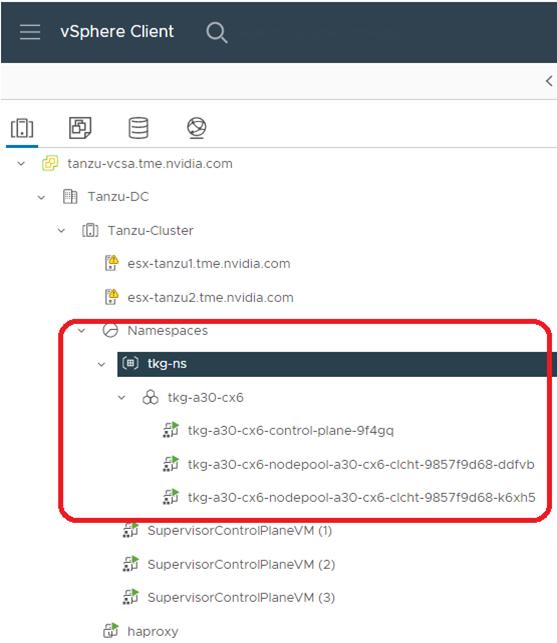This screenshot has height=643, width=557.
Task: Select host esx-tanzu2.tme.nvidia.com
Action: point(210,297)
